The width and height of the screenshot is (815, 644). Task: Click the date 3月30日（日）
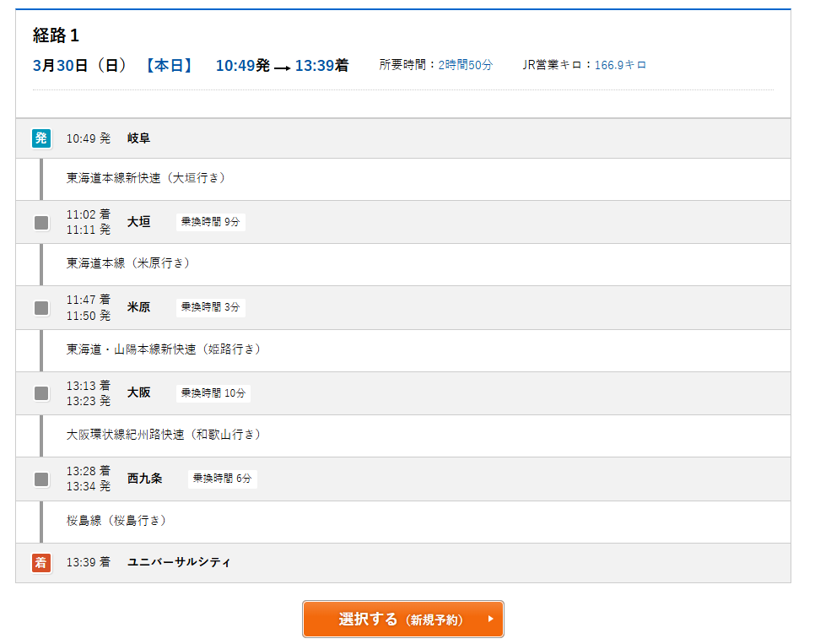tap(79, 66)
